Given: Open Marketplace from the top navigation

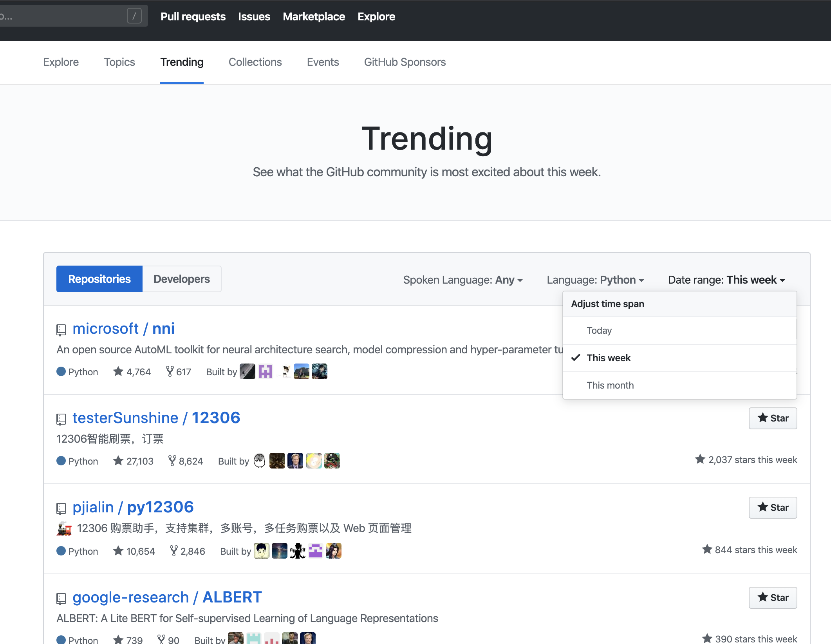Looking at the screenshot, I should 314,16.
